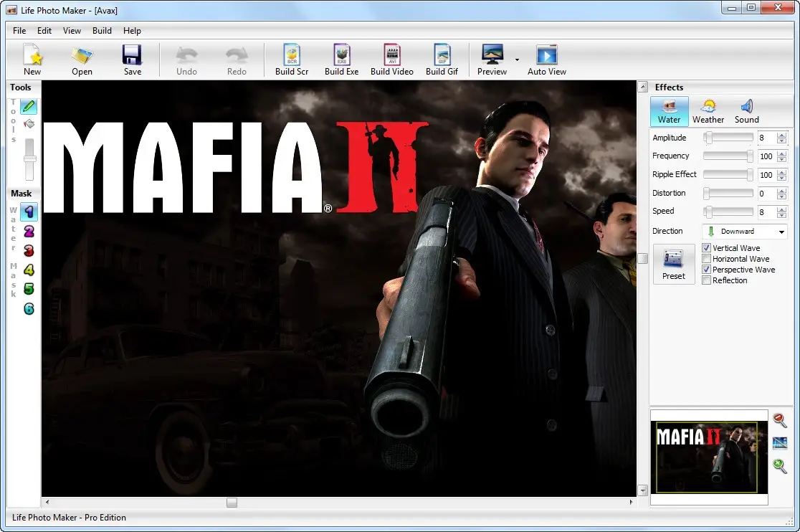The height and width of the screenshot is (532, 800).
Task: Click the Speed value field
Action: click(x=766, y=212)
